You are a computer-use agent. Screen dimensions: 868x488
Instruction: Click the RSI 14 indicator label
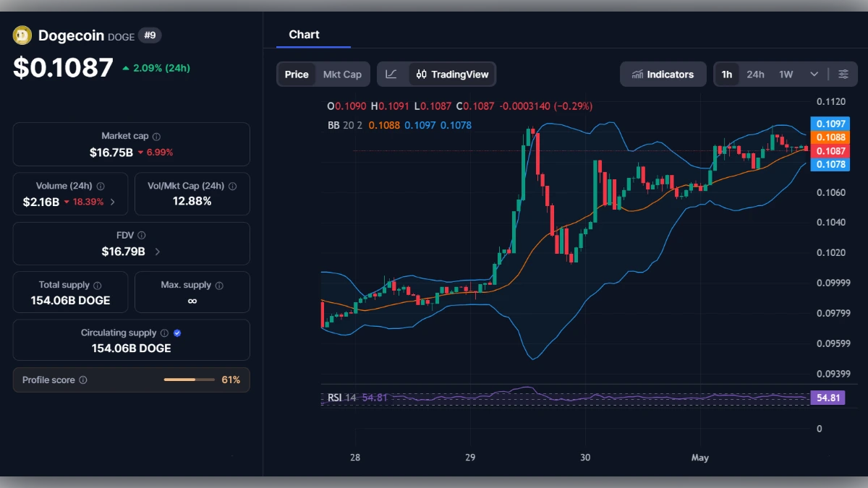[x=342, y=398]
